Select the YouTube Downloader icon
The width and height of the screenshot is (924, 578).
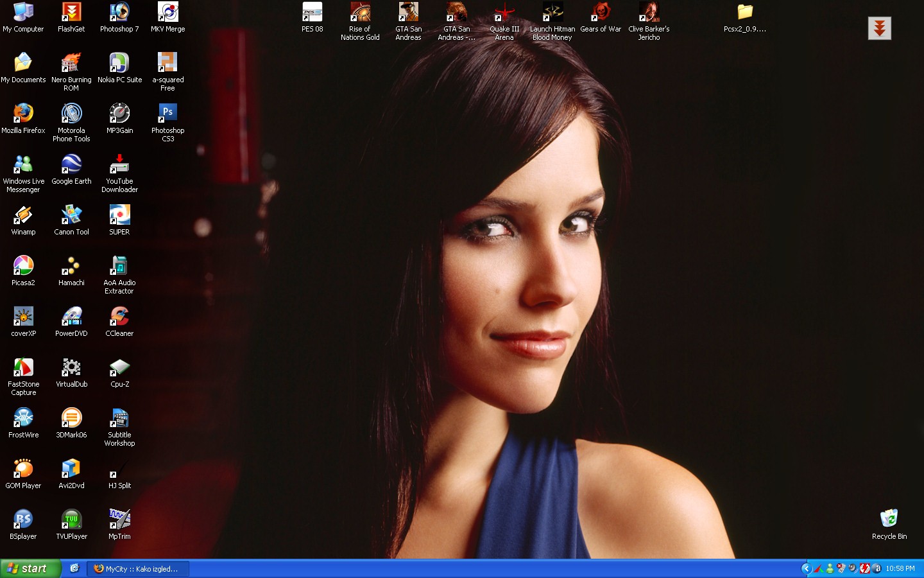click(119, 174)
